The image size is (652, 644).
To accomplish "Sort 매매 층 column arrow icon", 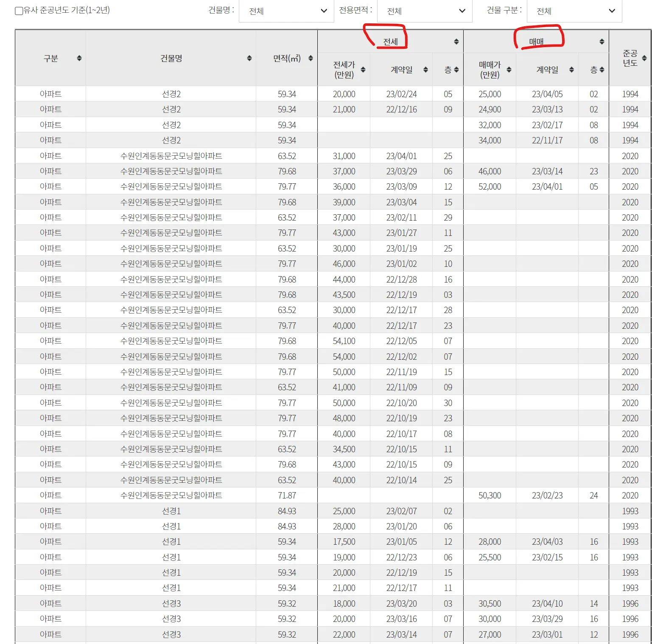I will 602,70.
